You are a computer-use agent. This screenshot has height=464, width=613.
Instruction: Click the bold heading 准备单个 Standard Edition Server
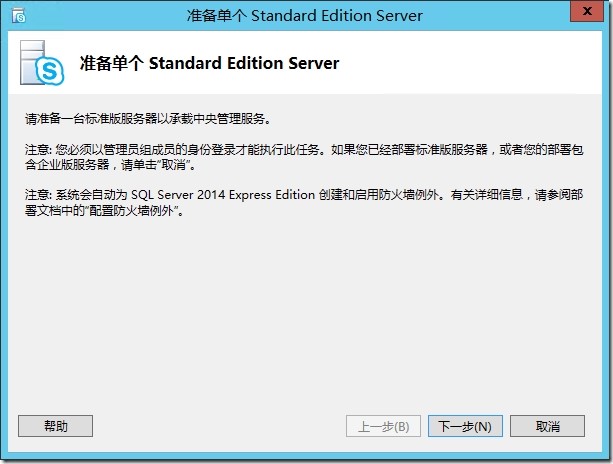(x=209, y=63)
